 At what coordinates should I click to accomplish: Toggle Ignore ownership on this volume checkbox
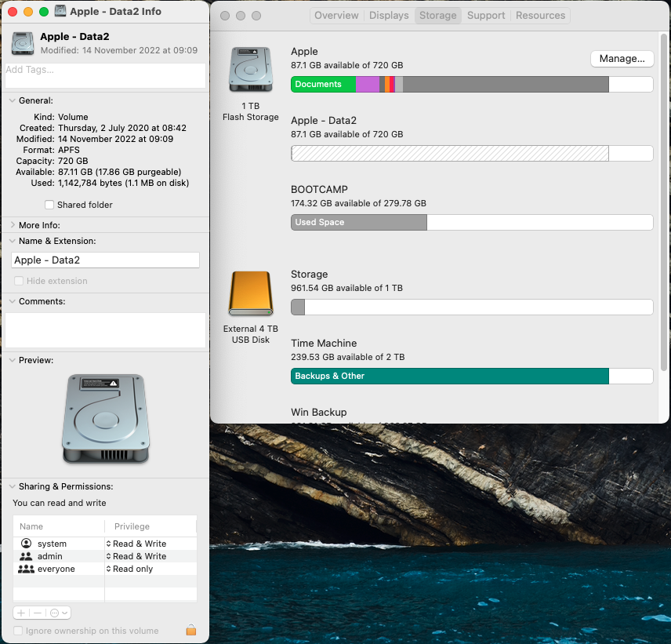click(19, 631)
